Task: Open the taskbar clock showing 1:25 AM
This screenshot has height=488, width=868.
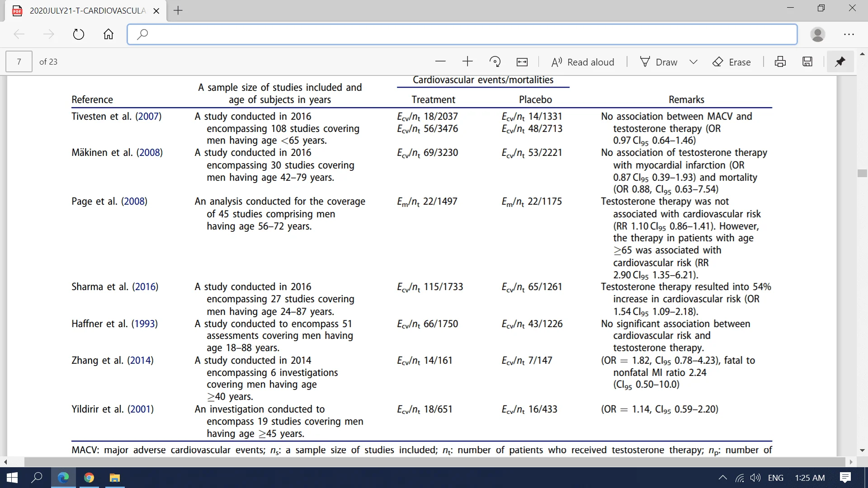Action: 810,478
